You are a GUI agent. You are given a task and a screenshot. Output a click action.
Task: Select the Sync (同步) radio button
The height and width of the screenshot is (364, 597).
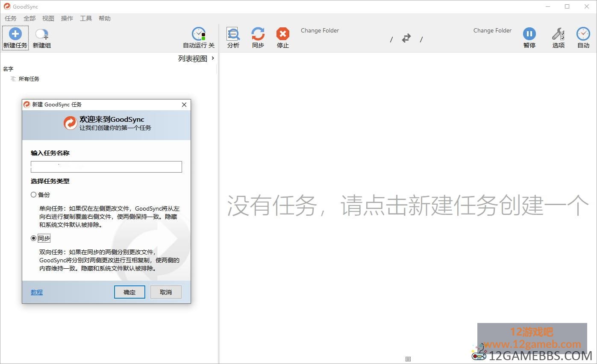pyautogui.click(x=34, y=238)
